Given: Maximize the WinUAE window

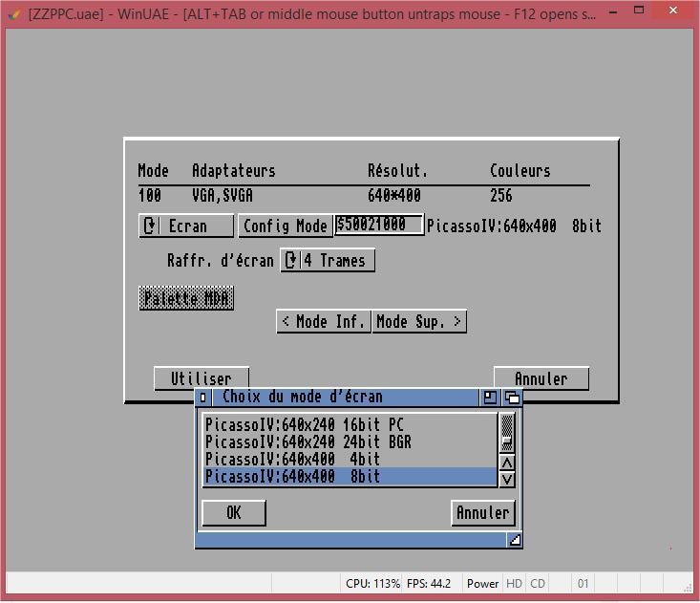Looking at the screenshot, I should [639, 11].
